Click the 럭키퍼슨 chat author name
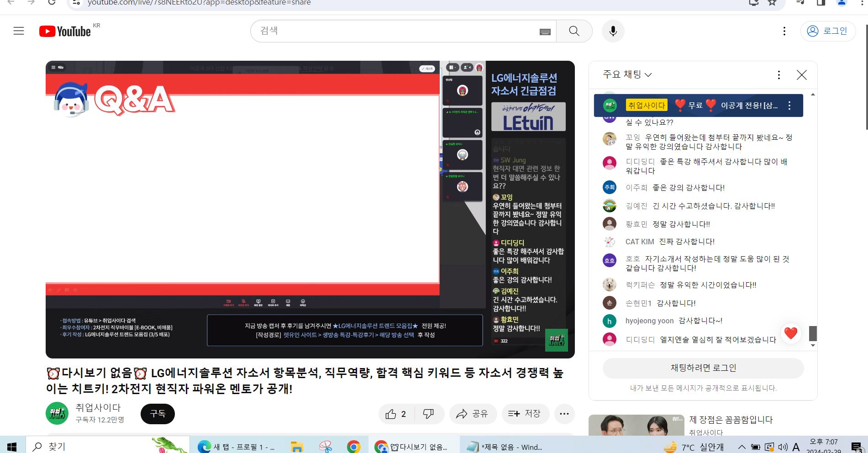This screenshot has height=453, width=868. tap(640, 285)
